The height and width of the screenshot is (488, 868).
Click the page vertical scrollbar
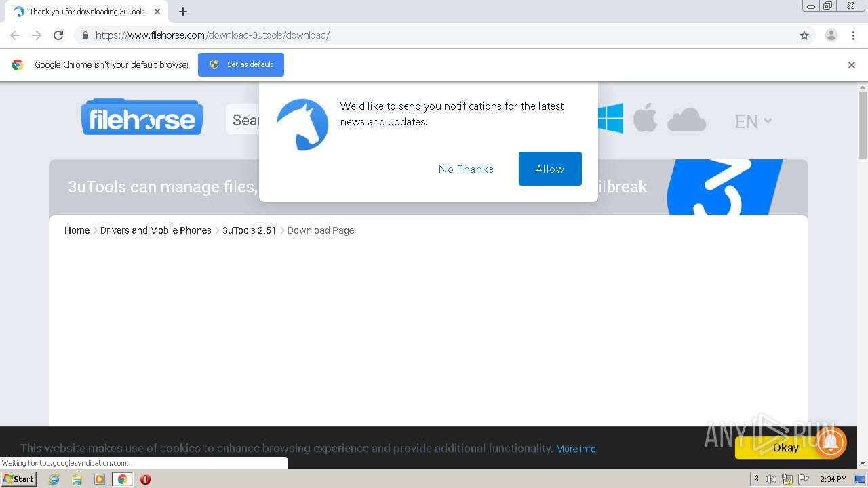(x=863, y=125)
